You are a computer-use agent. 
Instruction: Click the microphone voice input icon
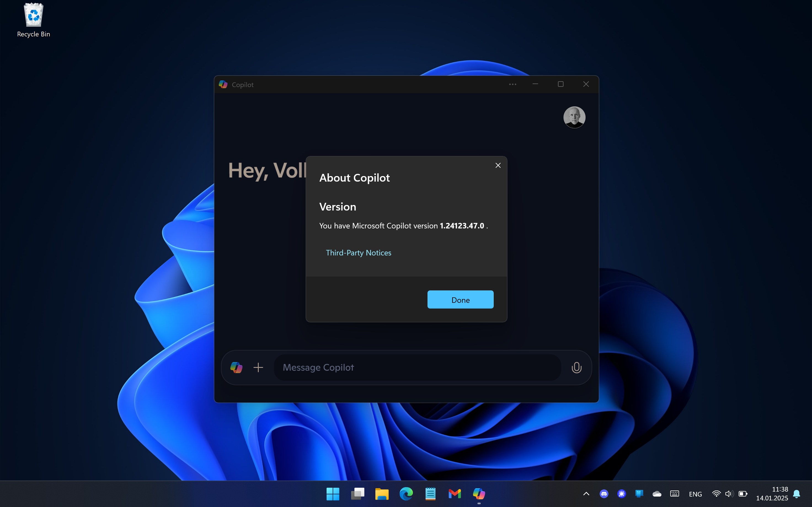point(576,368)
